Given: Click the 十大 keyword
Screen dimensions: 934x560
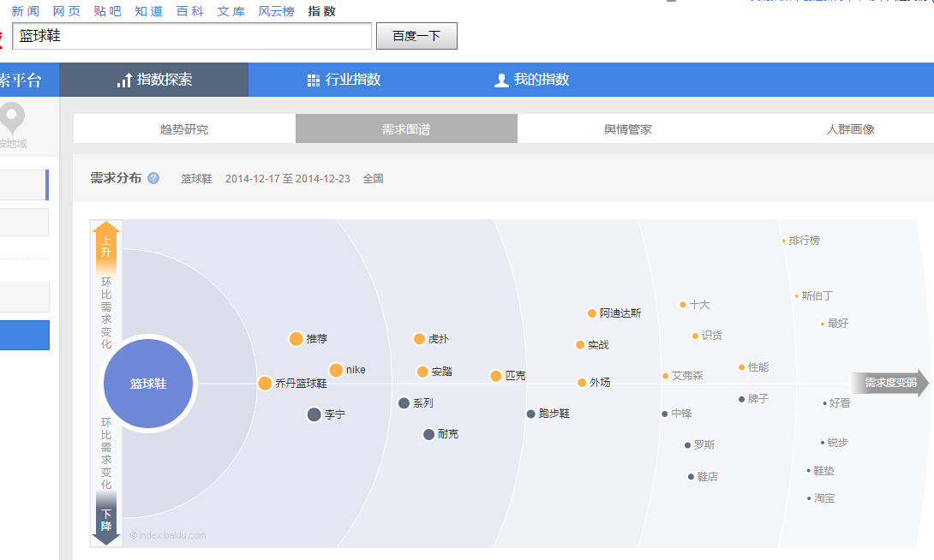Looking at the screenshot, I should [x=699, y=305].
